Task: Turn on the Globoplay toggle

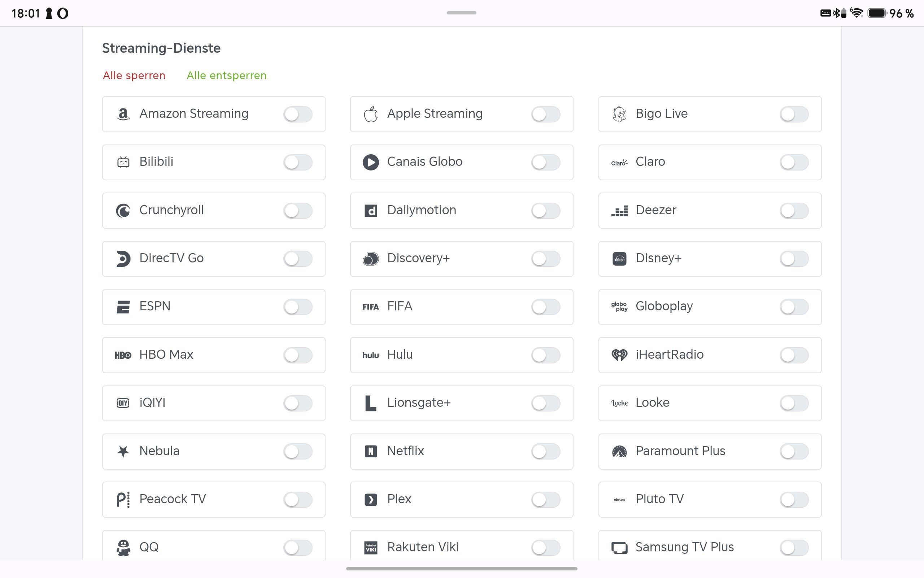Action: (x=794, y=307)
